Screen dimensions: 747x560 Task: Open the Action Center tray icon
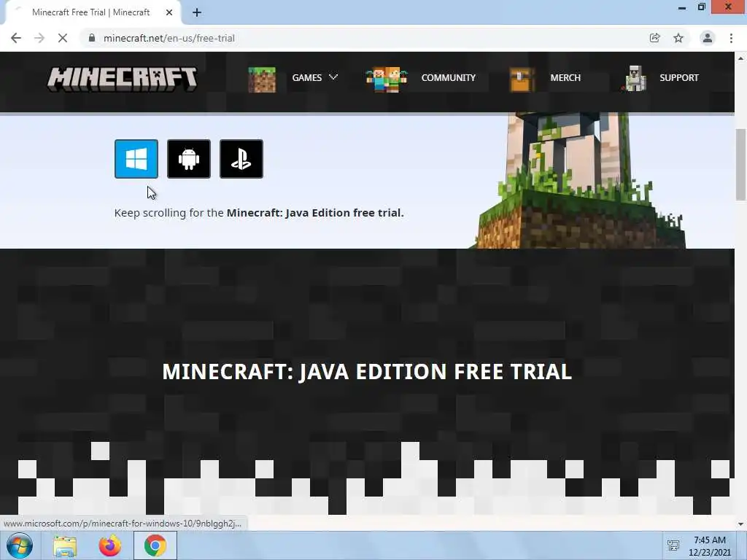tap(673, 545)
